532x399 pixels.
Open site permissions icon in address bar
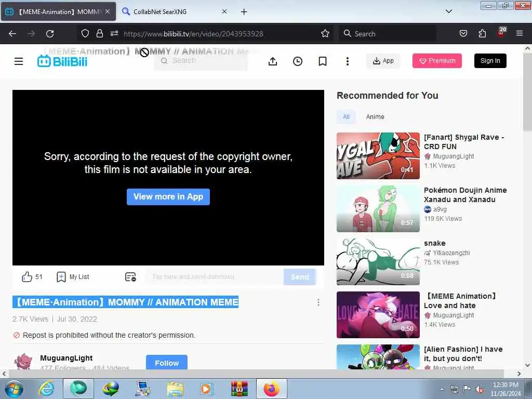(114, 33)
